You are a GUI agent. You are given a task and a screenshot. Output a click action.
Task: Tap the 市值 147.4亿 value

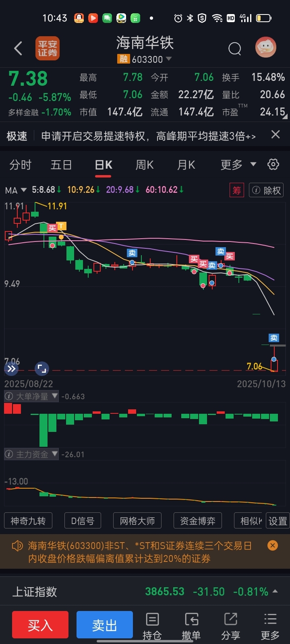pos(125,112)
